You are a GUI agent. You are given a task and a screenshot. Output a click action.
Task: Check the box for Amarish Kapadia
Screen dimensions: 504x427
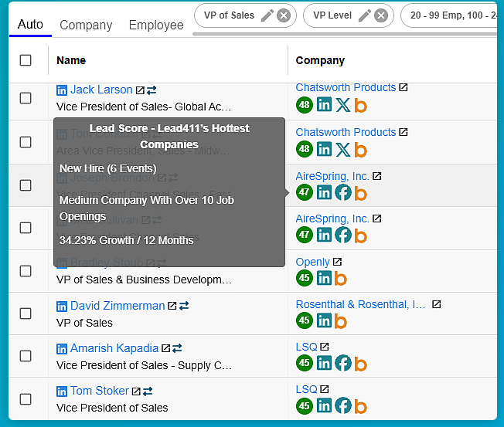(x=26, y=356)
